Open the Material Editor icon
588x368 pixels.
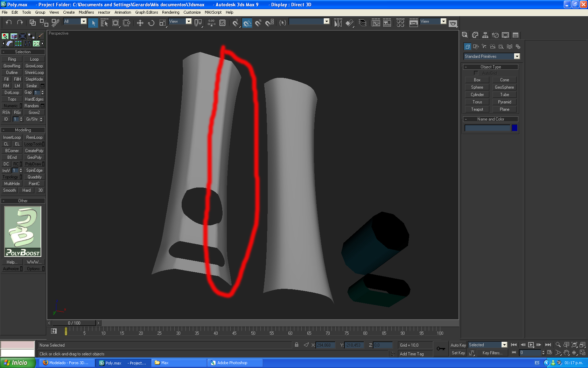(400, 23)
